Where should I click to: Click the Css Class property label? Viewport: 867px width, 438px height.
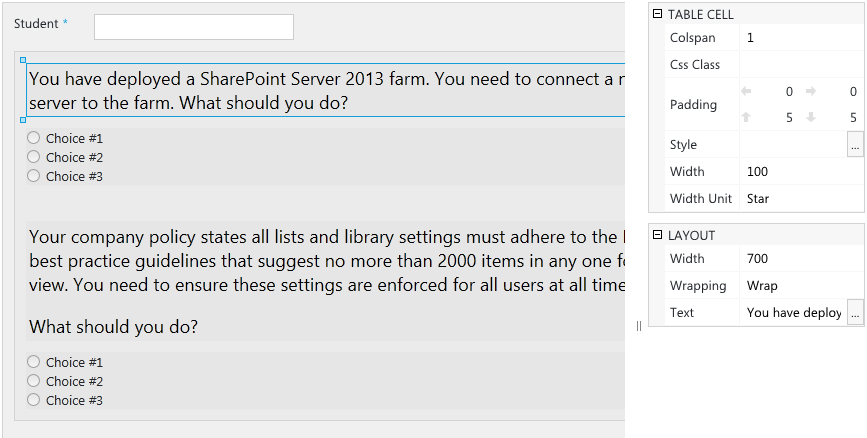[694, 65]
